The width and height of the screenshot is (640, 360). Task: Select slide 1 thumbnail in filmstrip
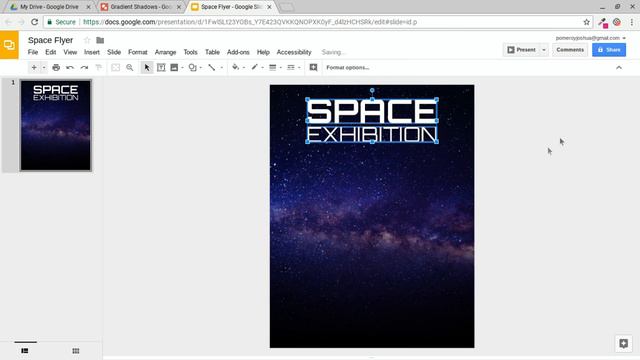point(56,125)
